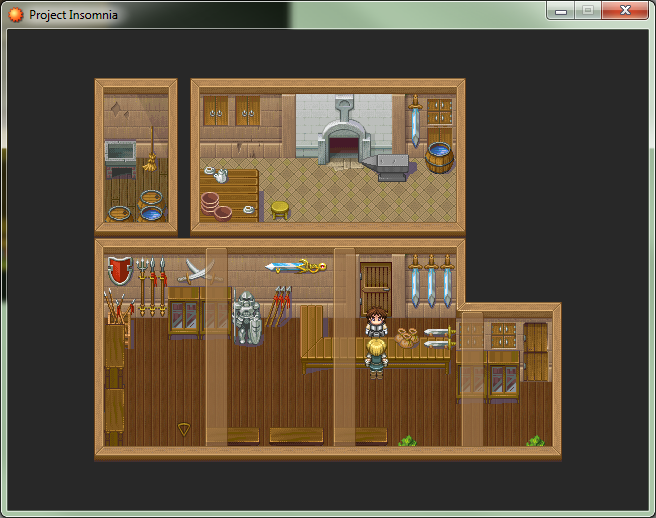Click the red shield on the wall
The height and width of the screenshot is (518, 656).
tap(120, 270)
